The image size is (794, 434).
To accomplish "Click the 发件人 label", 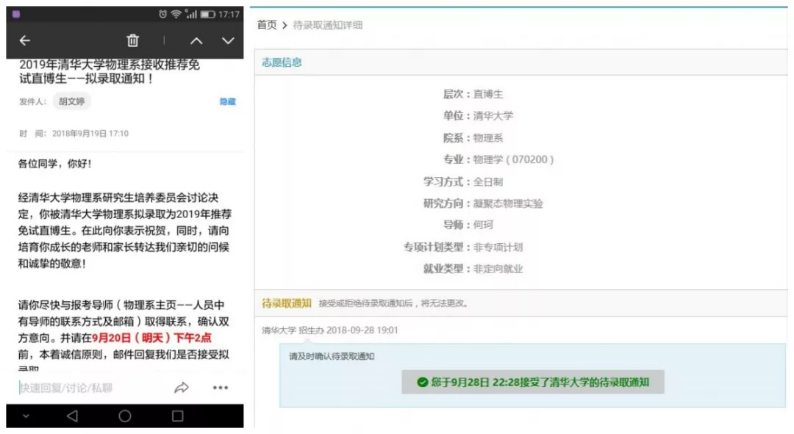I will (32, 102).
